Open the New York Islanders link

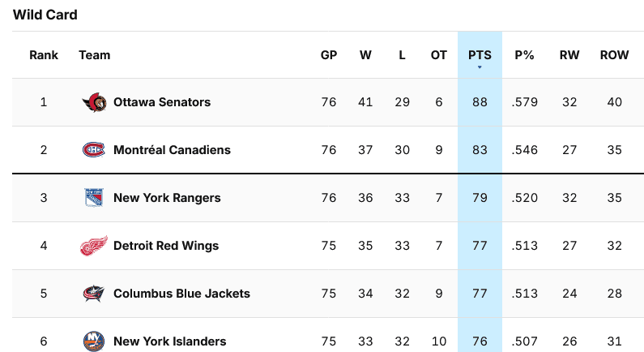[169, 341]
